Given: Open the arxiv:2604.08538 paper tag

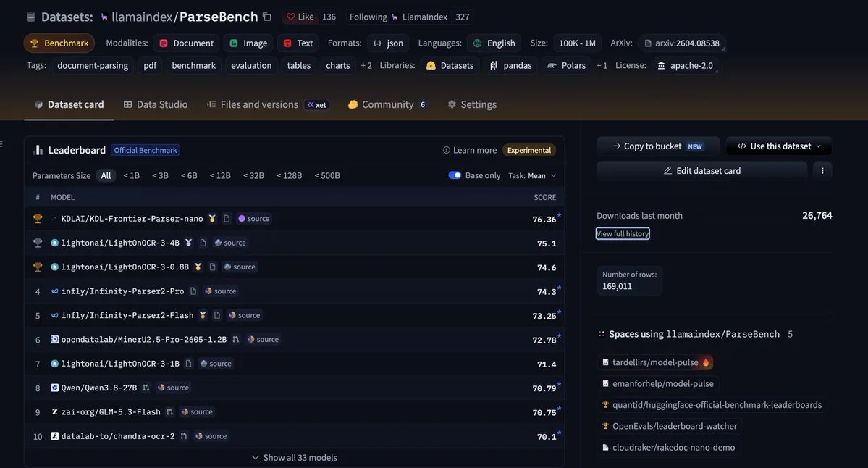Looking at the screenshot, I should pyautogui.click(x=682, y=43).
